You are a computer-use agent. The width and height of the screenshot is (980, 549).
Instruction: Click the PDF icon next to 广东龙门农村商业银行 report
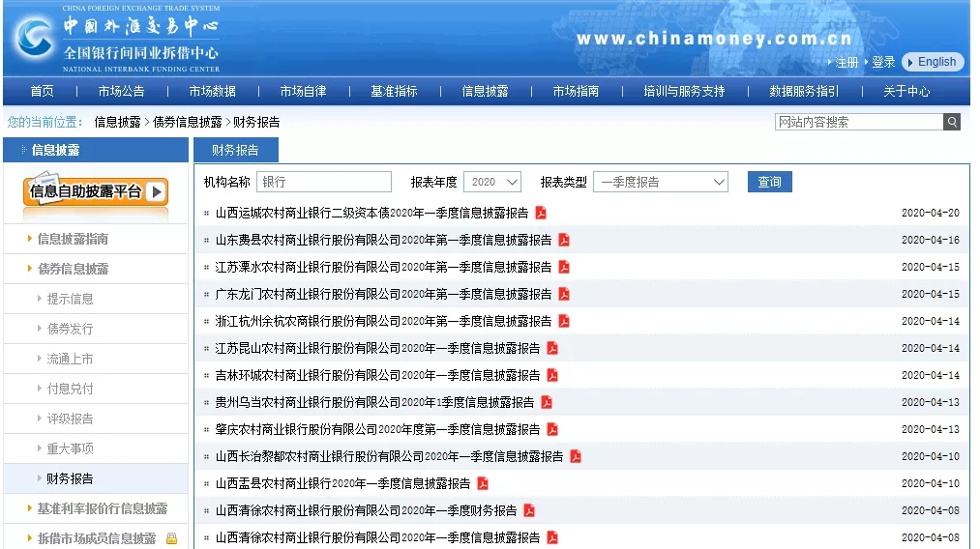(564, 294)
